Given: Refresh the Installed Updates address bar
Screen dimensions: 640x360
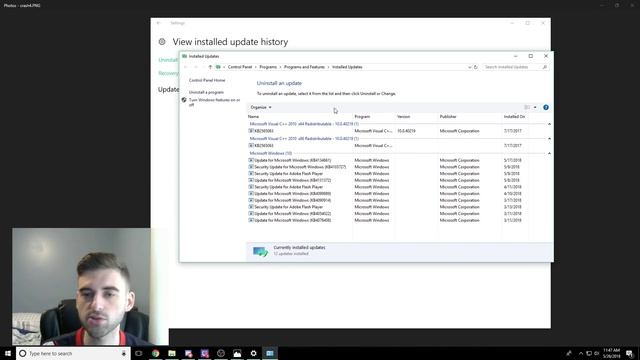Looking at the screenshot, I should [476, 67].
